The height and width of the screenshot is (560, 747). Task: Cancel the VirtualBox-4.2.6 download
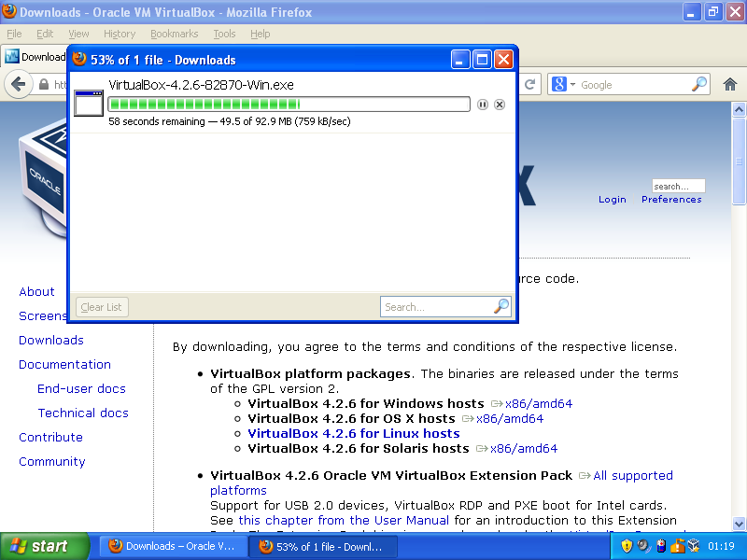coord(500,105)
